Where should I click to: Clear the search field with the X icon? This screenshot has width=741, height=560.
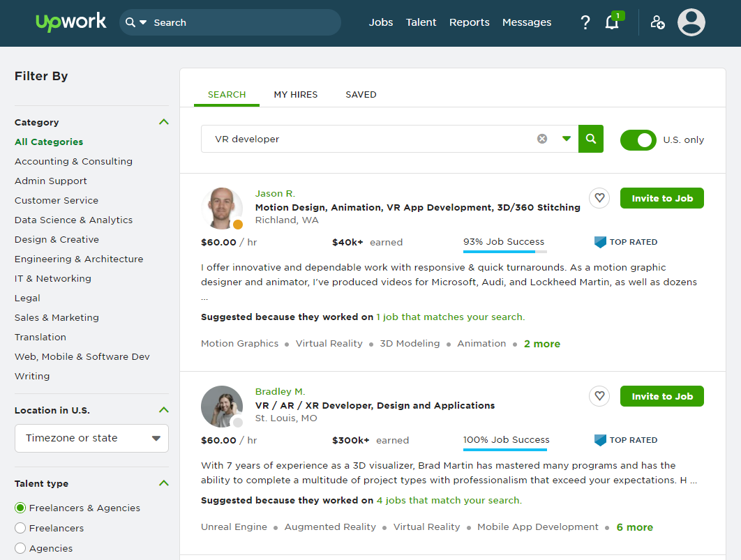pyautogui.click(x=542, y=139)
